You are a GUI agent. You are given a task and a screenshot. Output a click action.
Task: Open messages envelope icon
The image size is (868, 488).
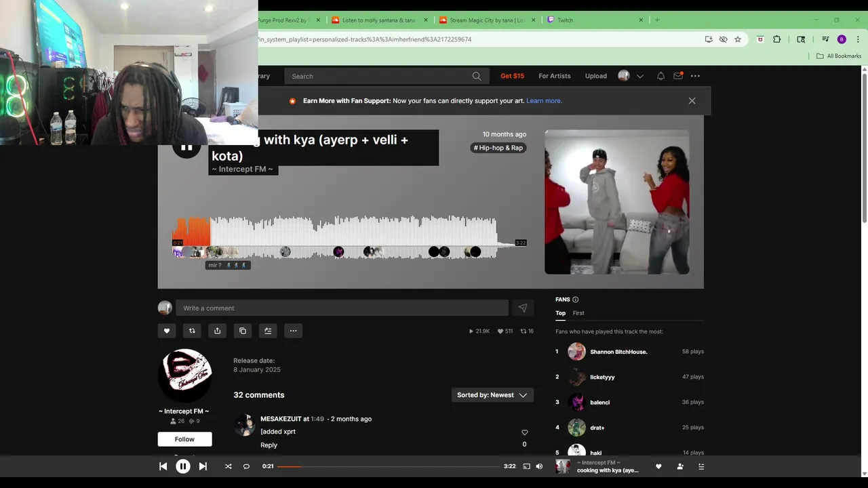pos(678,76)
